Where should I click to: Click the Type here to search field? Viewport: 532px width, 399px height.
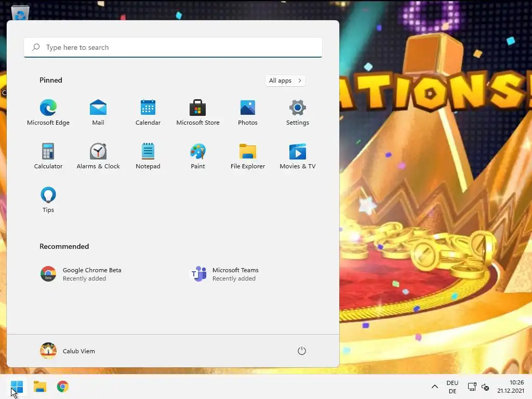[173, 47]
